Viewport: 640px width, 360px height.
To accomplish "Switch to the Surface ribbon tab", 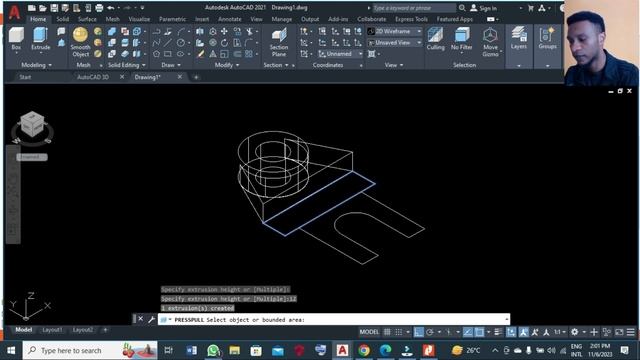I will (x=87, y=19).
